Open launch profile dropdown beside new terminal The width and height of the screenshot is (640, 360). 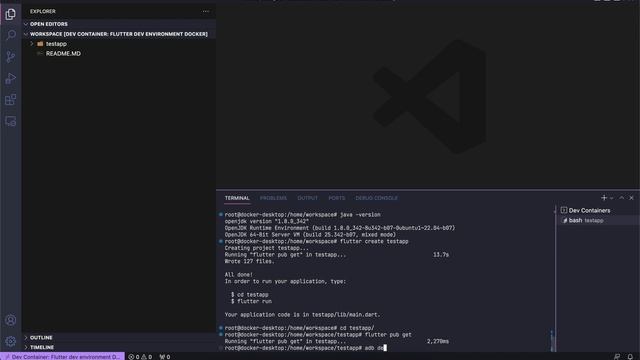[x=611, y=198]
